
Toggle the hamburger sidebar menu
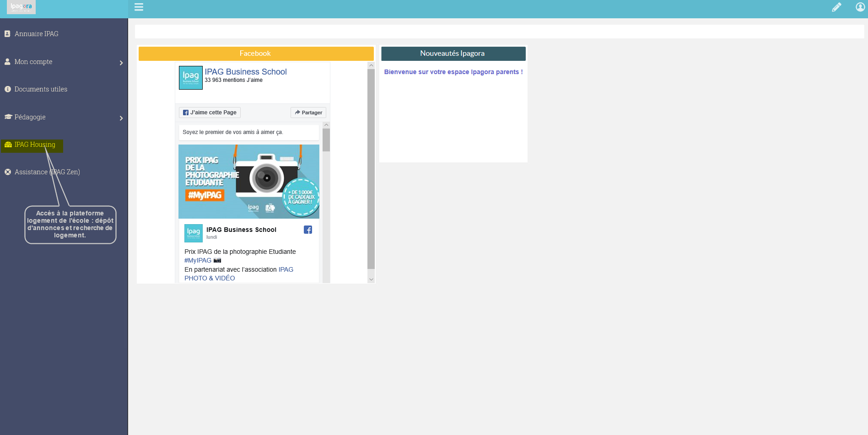pos(139,7)
